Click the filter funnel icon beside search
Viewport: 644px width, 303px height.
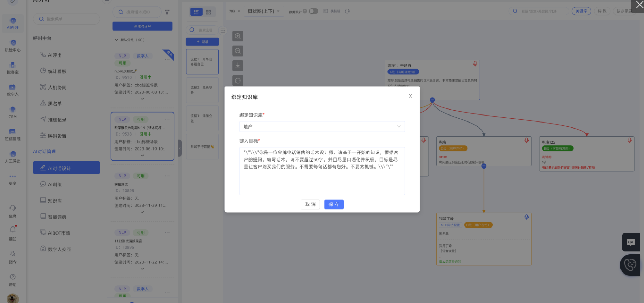pos(167,12)
